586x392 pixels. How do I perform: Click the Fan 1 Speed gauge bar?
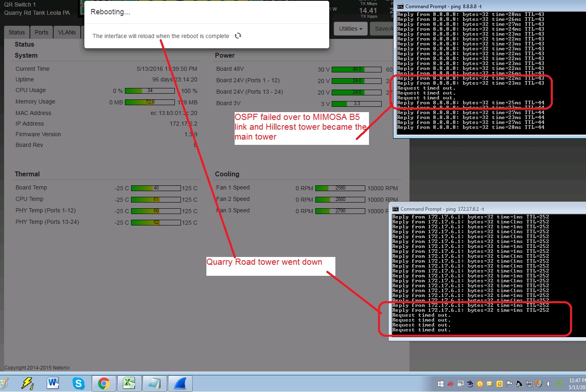[x=340, y=188]
